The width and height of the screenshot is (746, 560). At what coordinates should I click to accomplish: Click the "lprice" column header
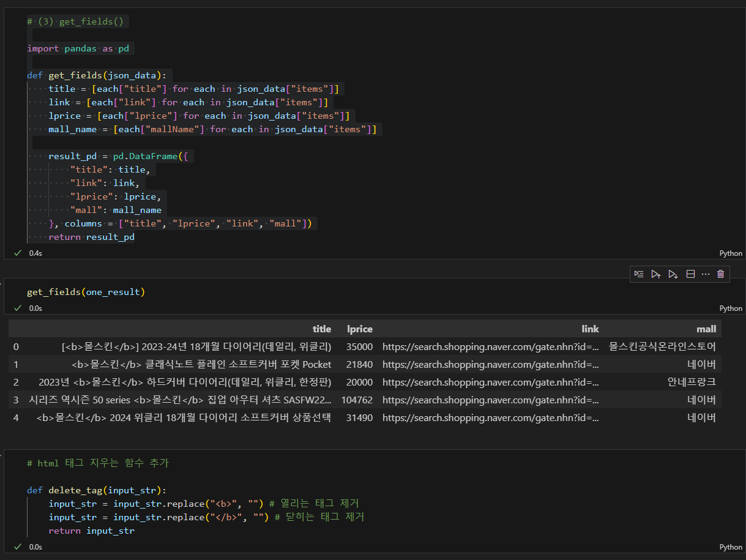tap(359, 329)
